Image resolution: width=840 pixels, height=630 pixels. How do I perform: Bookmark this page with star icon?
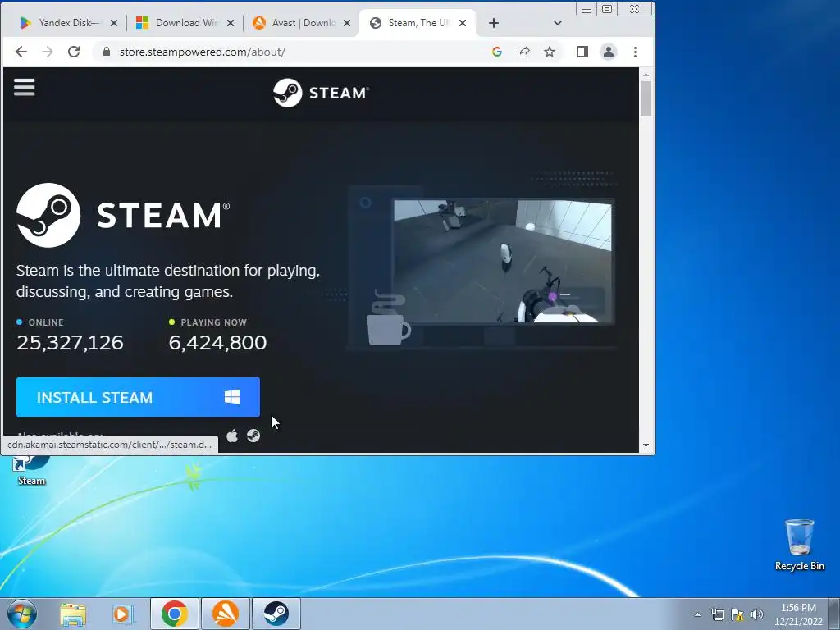point(550,52)
